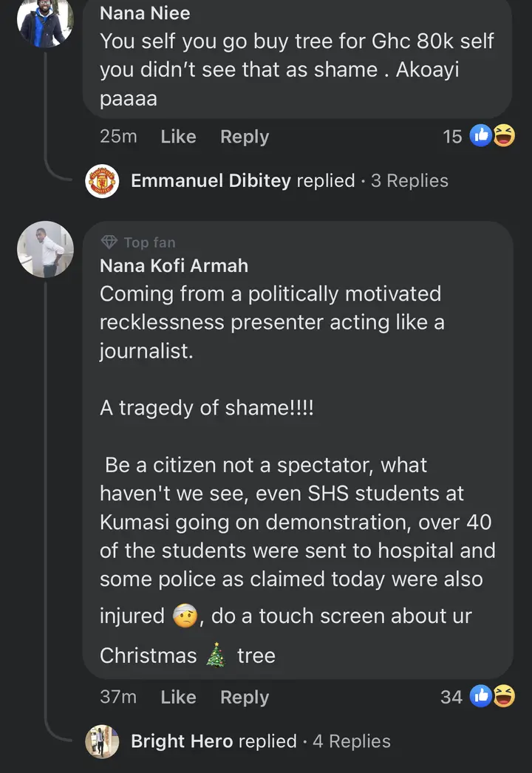Viewport: 532px width, 773px height.
Task: Click thumbs-up reaction on Nana Kofi Armah's comment
Action: click(x=481, y=696)
